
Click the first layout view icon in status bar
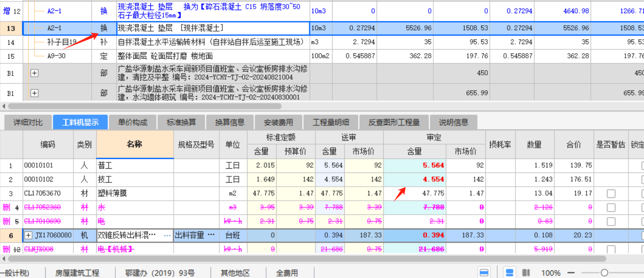point(484,272)
